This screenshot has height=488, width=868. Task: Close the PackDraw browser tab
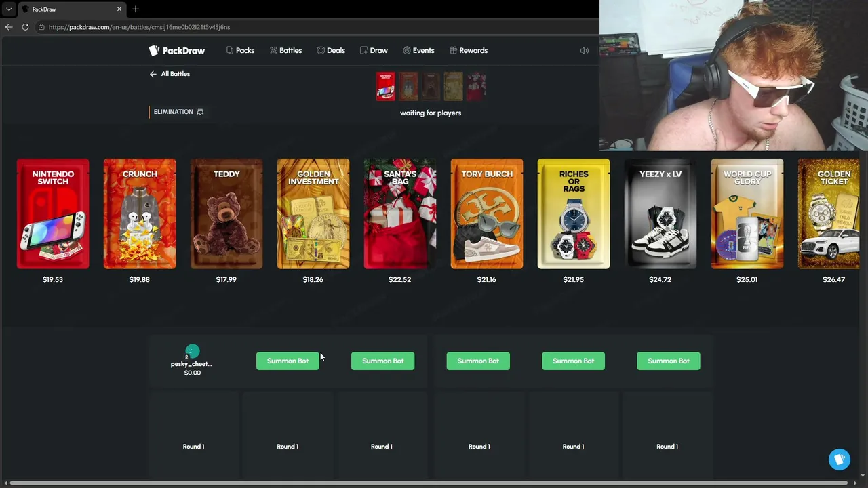pos(120,9)
